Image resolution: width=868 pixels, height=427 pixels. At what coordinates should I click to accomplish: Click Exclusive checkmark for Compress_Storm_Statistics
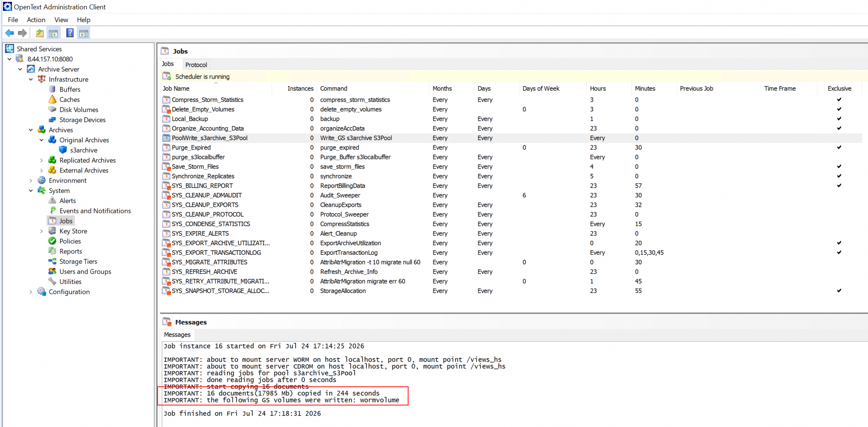[x=839, y=99]
